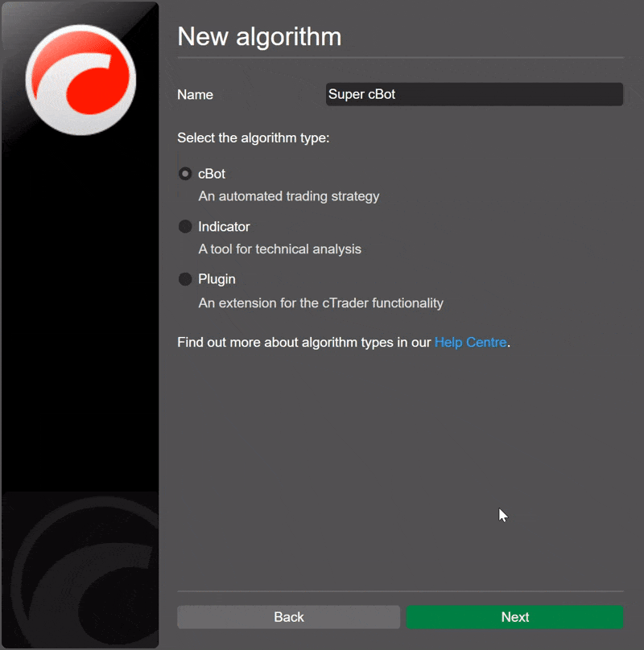The image size is (644, 650).
Task: Click "An automated trading strategy" description
Action: (288, 196)
